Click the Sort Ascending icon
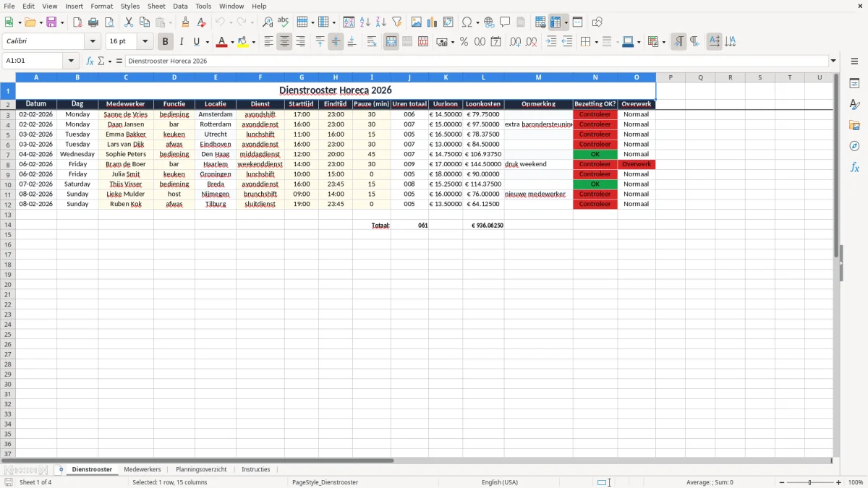 pyautogui.click(x=365, y=22)
